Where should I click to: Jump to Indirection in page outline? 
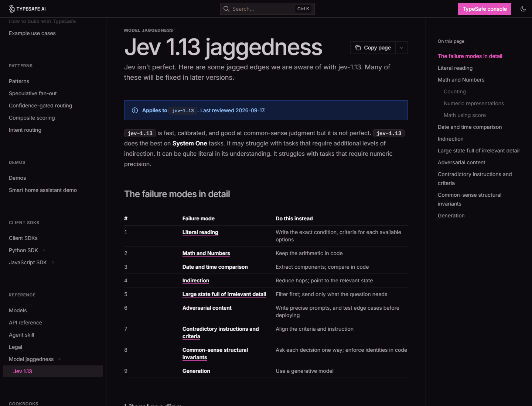(450, 139)
